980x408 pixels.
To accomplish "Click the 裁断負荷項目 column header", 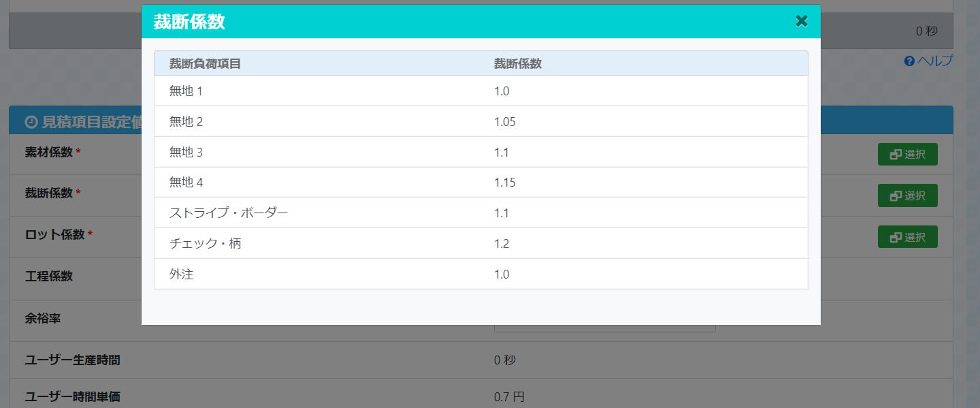I will [205, 63].
